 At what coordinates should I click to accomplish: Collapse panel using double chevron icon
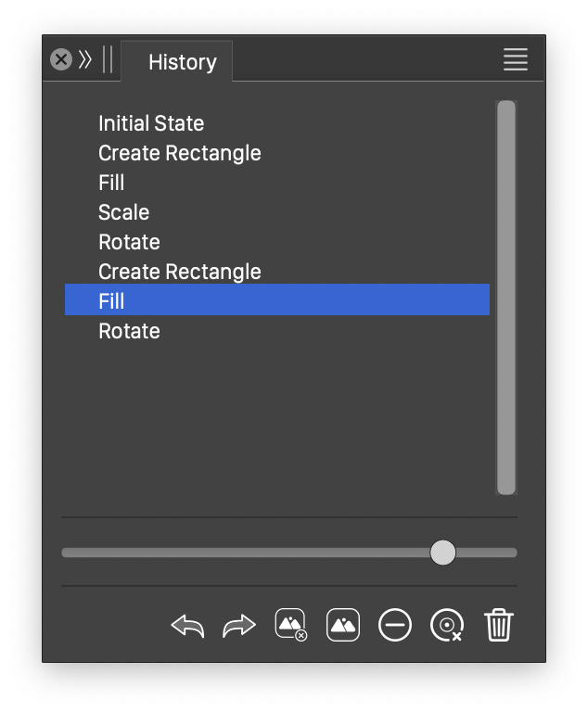pos(85,60)
